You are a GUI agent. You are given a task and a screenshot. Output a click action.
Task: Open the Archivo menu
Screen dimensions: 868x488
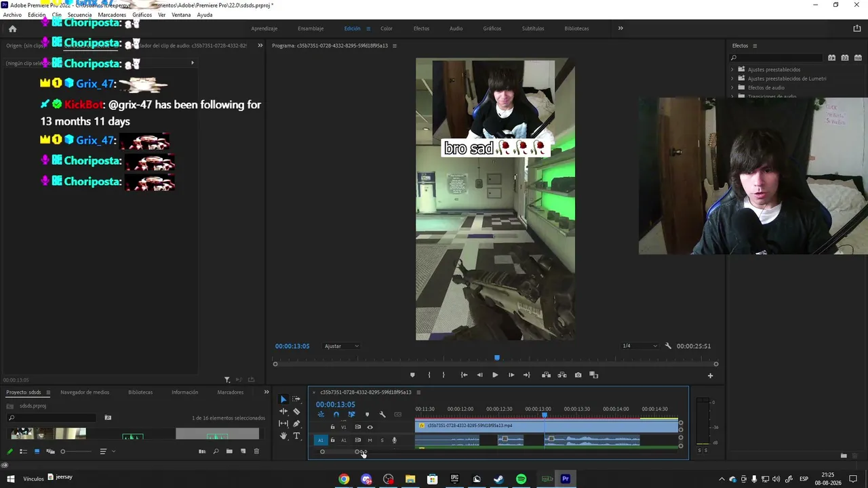tap(12, 15)
